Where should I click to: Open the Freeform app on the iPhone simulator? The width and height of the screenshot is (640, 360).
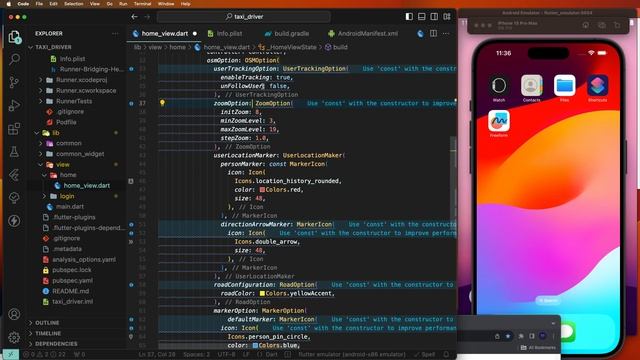pyautogui.click(x=499, y=121)
